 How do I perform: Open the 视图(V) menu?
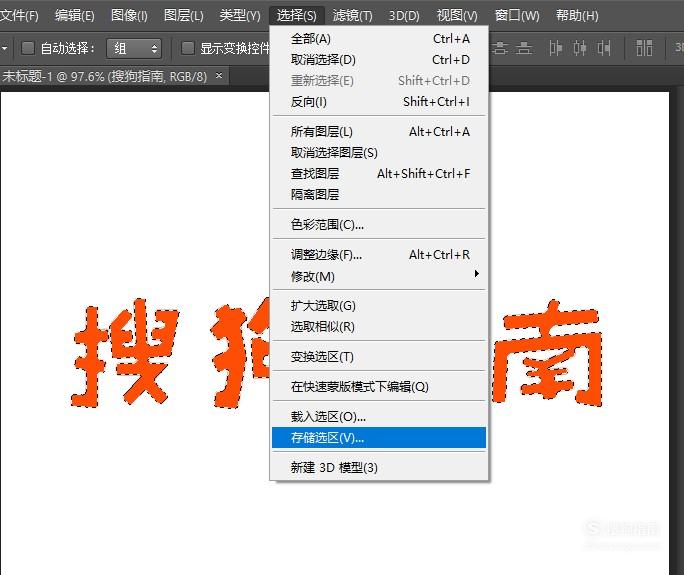point(457,16)
